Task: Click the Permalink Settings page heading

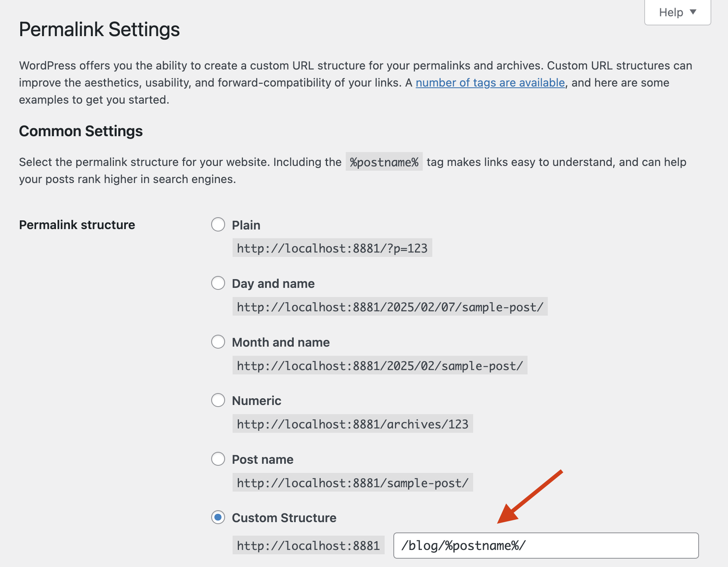Action: pyautogui.click(x=99, y=29)
